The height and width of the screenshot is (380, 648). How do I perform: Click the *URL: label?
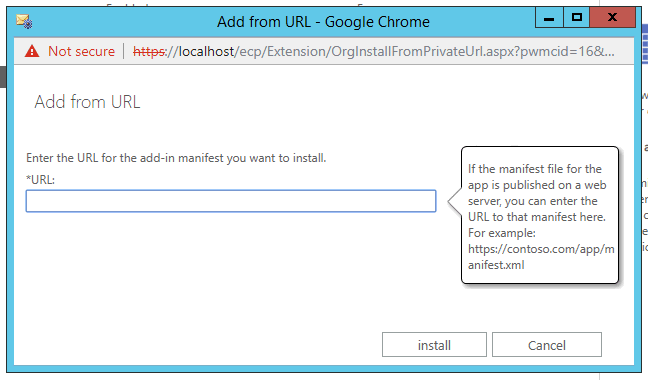click(x=40, y=180)
